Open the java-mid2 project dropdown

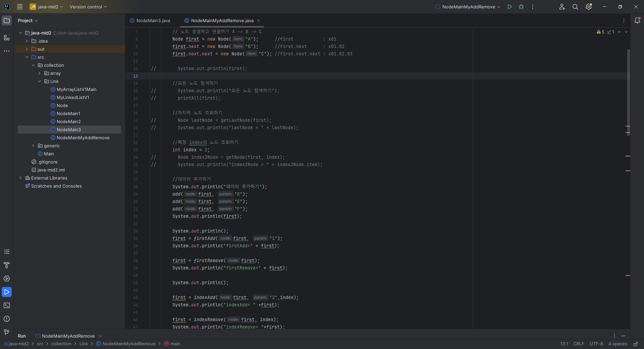(46, 7)
